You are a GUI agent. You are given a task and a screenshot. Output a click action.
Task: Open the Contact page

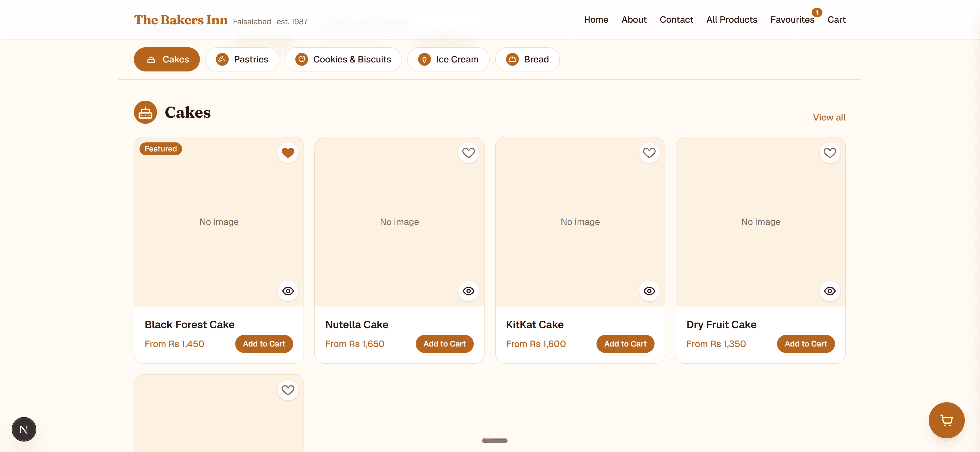coord(676,20)
